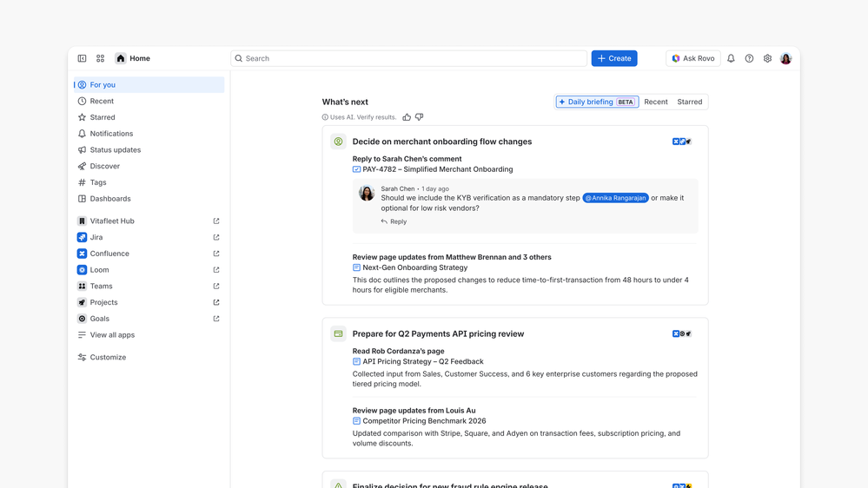Image resolution: width=868 pixels, height=488 pixels.
Task: Open Jira external link icon
Action: point(216,237)
